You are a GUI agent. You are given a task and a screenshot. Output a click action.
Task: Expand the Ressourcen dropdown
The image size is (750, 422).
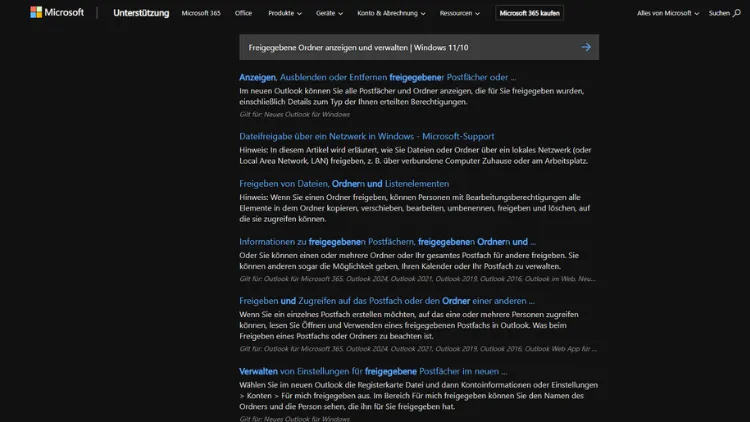[459, 13]
